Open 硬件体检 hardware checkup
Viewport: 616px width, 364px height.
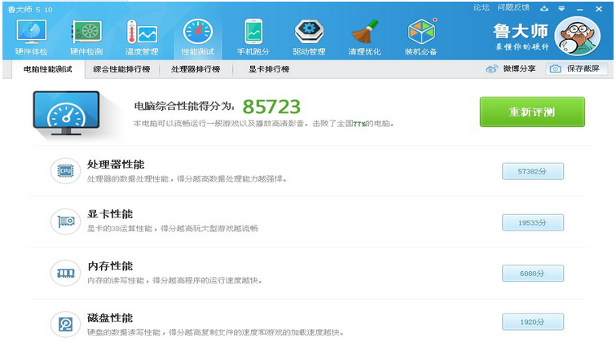(32, 37)
